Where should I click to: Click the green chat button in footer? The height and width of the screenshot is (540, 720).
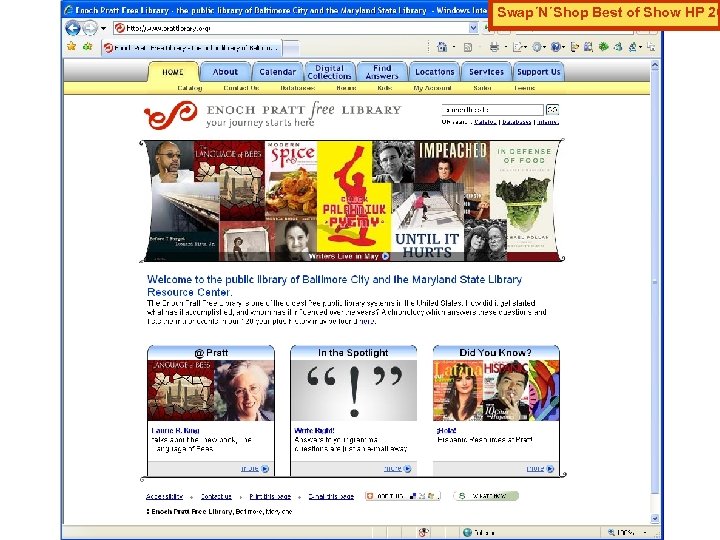point(486,496)
